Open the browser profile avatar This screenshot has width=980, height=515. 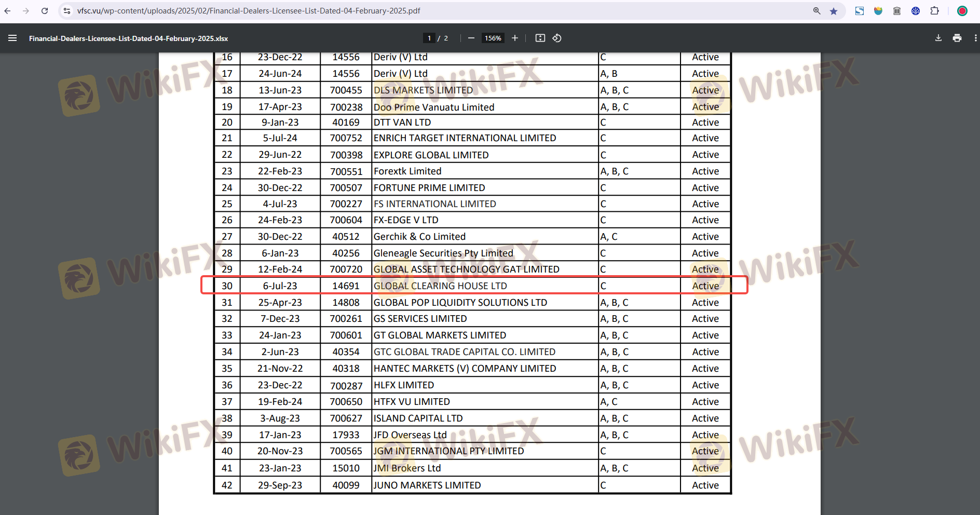click(x=962, y=11)
